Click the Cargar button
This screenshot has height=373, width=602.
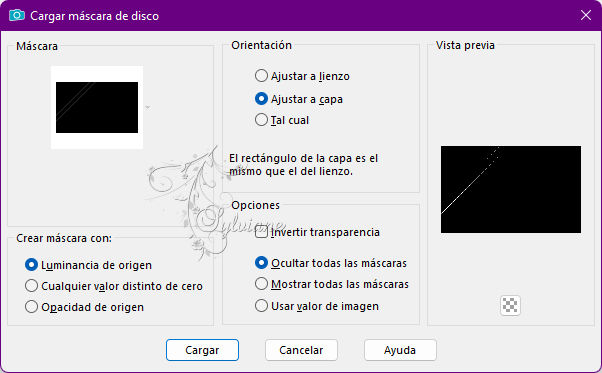coord(202,350)
